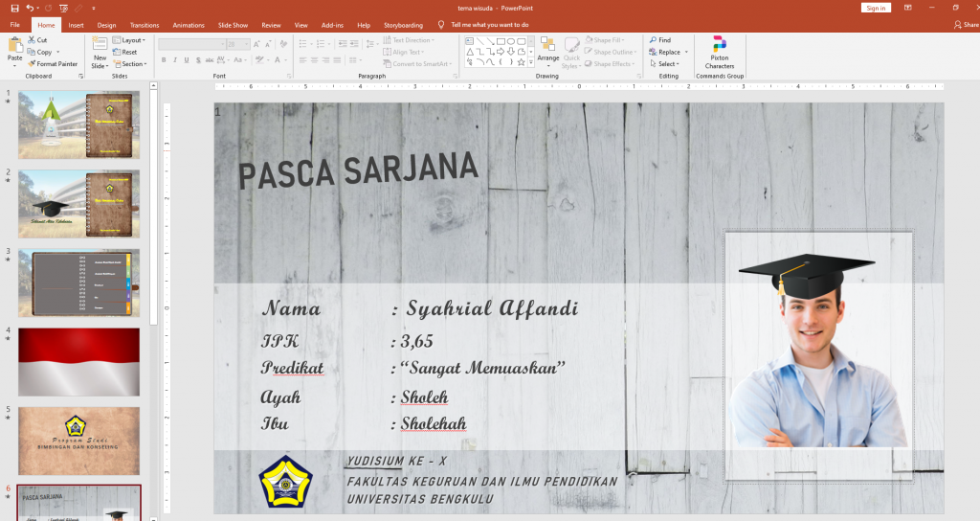
Task: Open the Shape Effects menu
Action: (610, 64)
